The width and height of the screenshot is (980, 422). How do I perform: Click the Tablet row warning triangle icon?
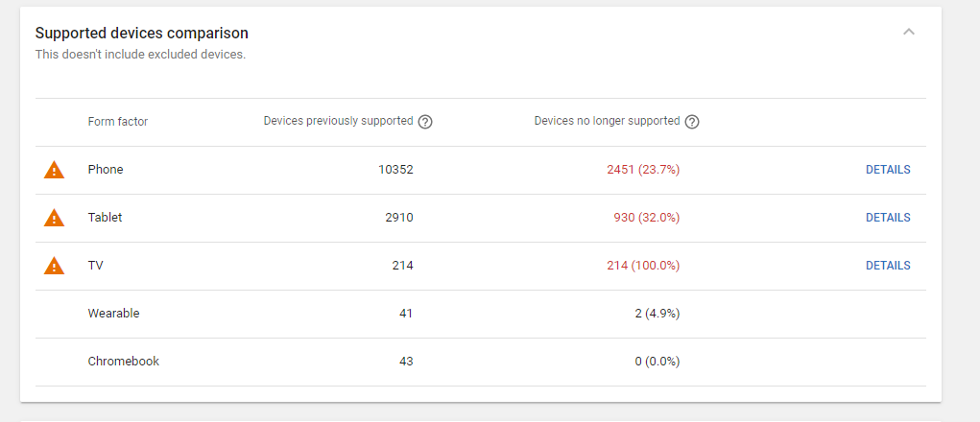pyautogui.click(x=55, y=218)
